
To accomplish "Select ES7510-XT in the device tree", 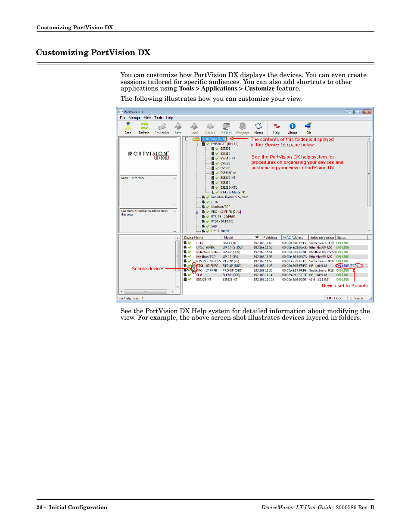I will (x=228, y=158).
